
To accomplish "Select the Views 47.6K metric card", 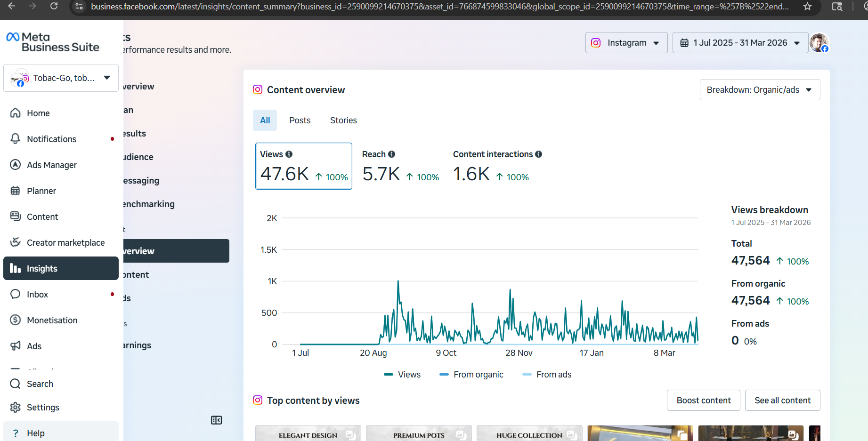I will click(x=304, y=166).
